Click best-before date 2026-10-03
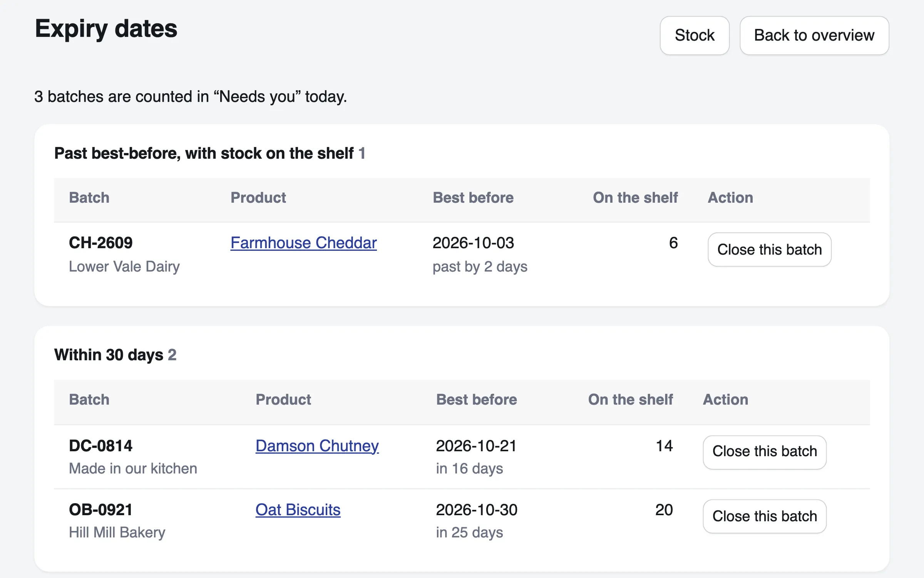Viewport: 924px width, 578px height. point(473,243)
